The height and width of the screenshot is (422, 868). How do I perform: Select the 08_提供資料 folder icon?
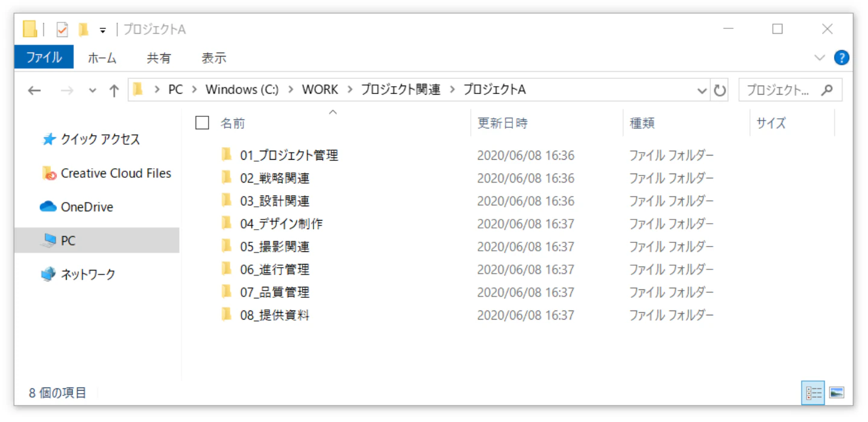coord(227,314)
